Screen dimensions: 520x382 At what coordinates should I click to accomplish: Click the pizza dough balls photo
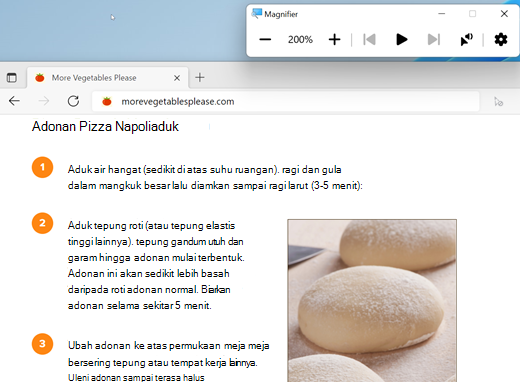click(372, 300)
